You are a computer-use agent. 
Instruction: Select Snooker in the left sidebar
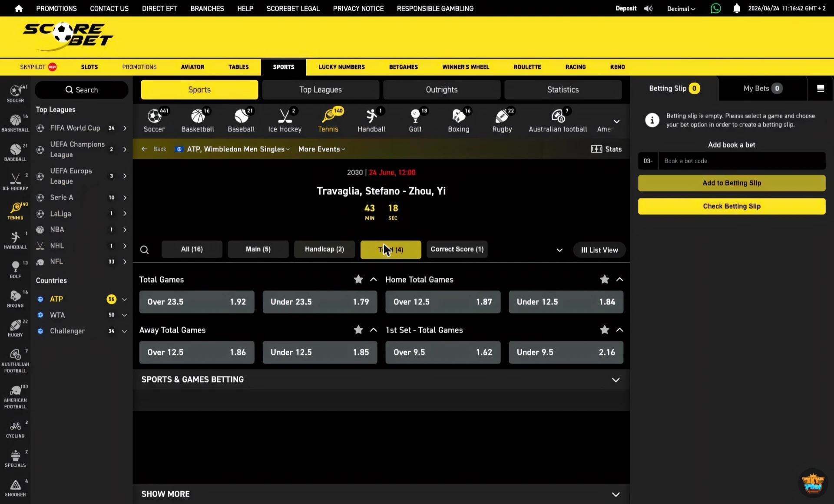(x=15, y=488)
